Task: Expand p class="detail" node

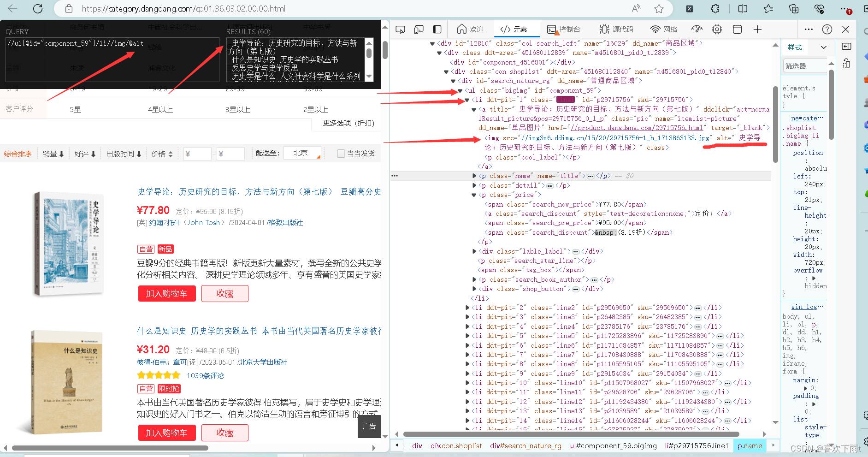Action: coord(474,185)
